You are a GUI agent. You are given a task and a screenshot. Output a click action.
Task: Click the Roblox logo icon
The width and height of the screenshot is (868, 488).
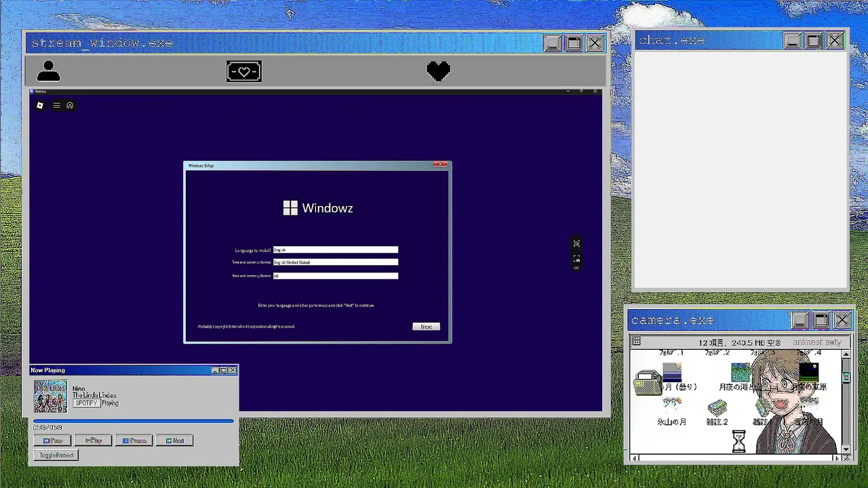click(40, 105)
